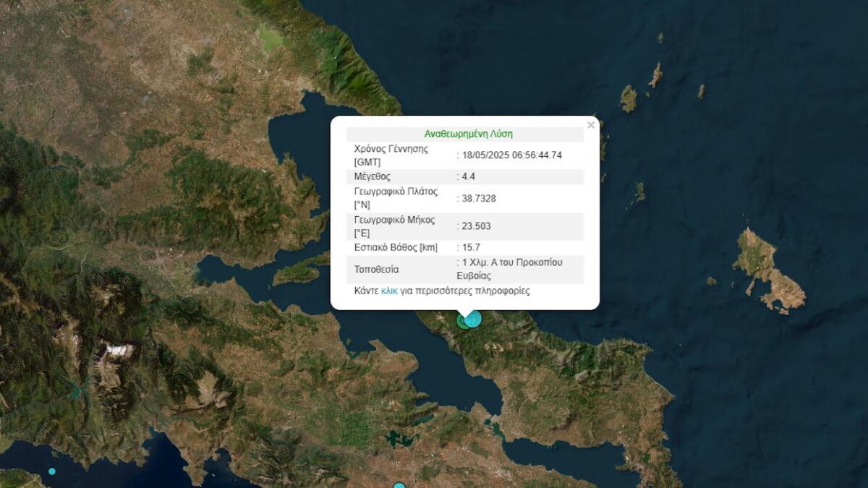Click the 'Γεωγραφικό Μήκος' row label
The image size is (868, 488).
tap(393, 221)
